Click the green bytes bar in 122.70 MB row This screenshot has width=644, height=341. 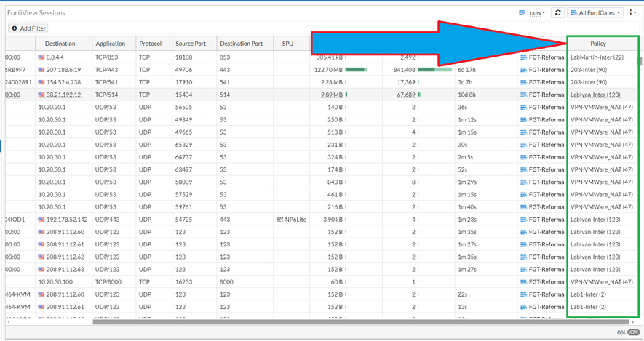coord(356,70)
